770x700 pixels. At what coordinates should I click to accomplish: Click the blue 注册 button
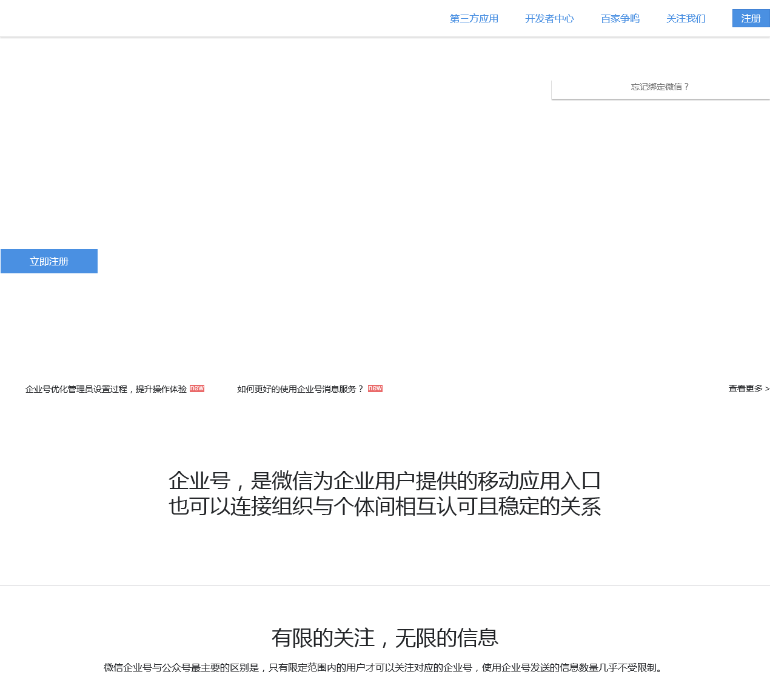pyautogui.click(x=751, y=18)
